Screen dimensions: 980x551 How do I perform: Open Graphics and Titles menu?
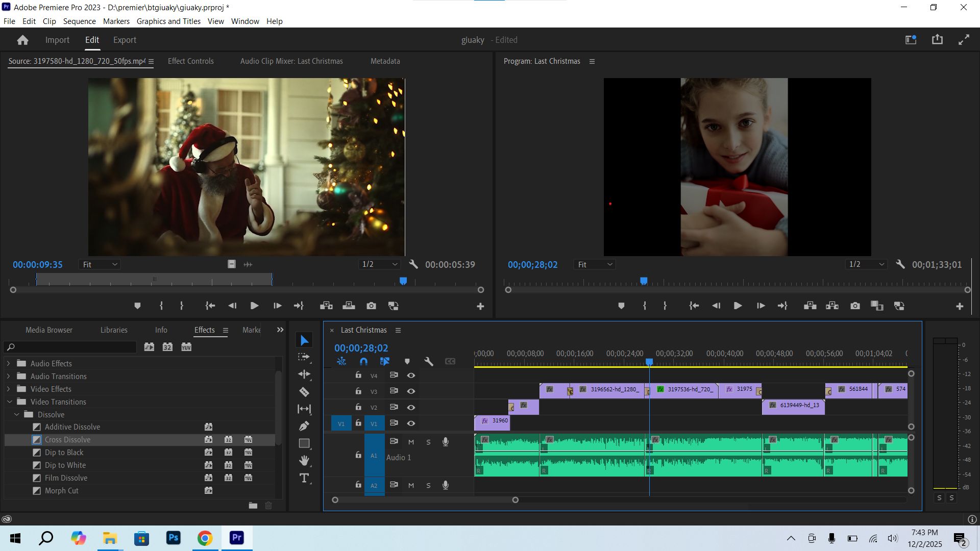tap(168, 21)
